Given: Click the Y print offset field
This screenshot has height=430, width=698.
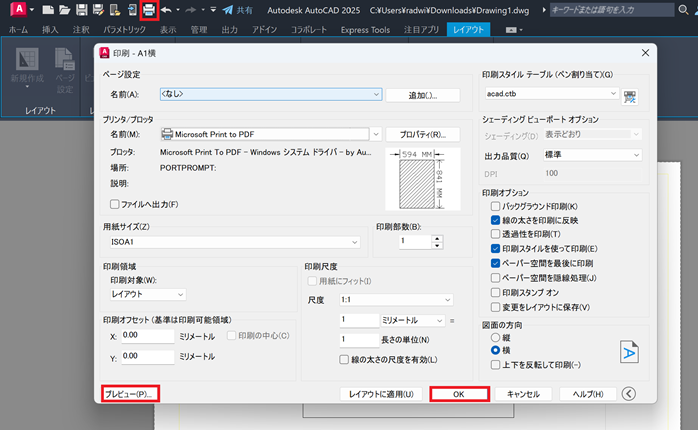Looking at the screenshot, I should 147,357.
